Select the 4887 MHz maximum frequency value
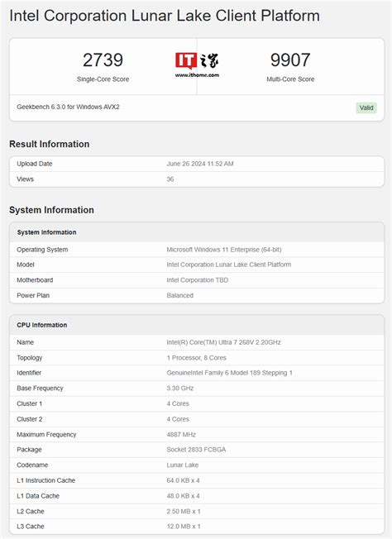The height and width of the screenshot is (539, 392). (x=181, y=435)
